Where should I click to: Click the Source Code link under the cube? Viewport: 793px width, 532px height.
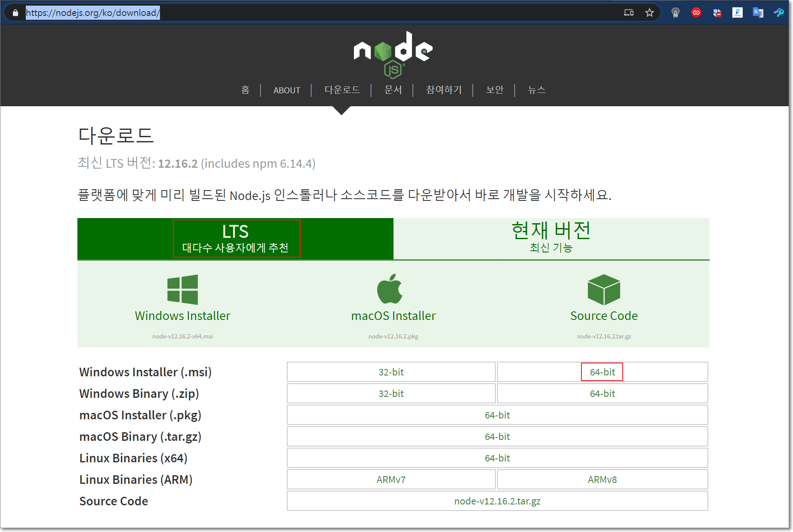point(604,316)
